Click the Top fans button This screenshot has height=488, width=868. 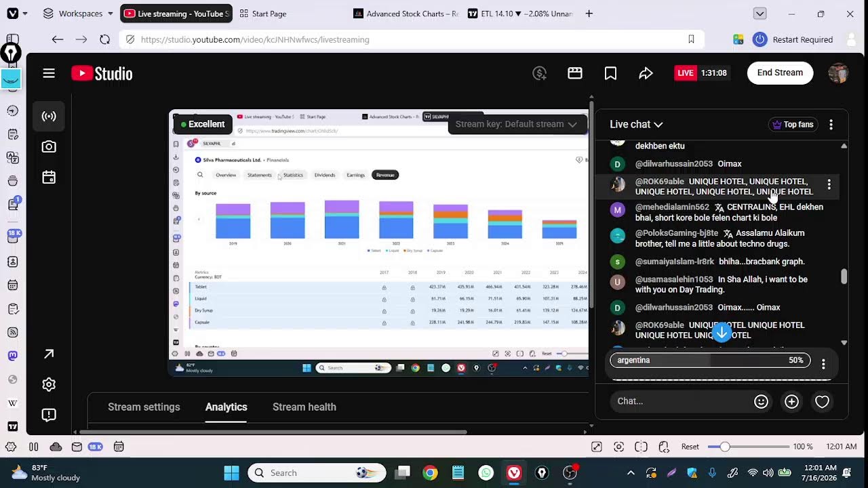[x=793, y=125]
